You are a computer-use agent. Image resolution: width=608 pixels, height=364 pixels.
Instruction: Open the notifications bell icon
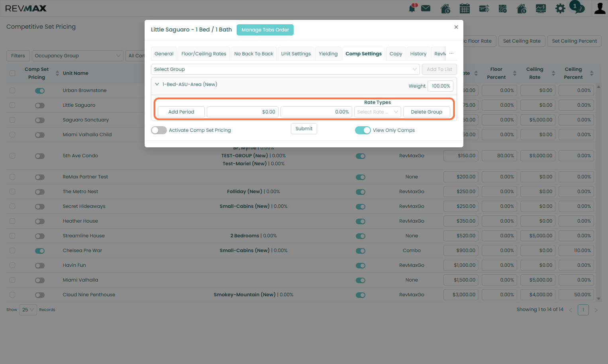(412, 8)
